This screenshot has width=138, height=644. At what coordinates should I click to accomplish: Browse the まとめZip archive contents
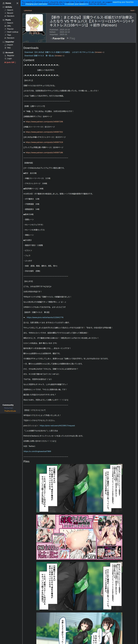[x=99, y=52]
